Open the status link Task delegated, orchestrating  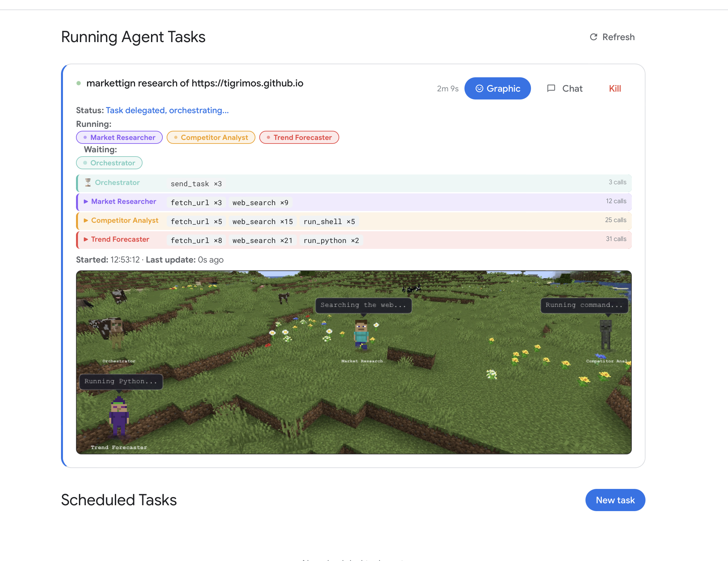(x=167, y=110)
